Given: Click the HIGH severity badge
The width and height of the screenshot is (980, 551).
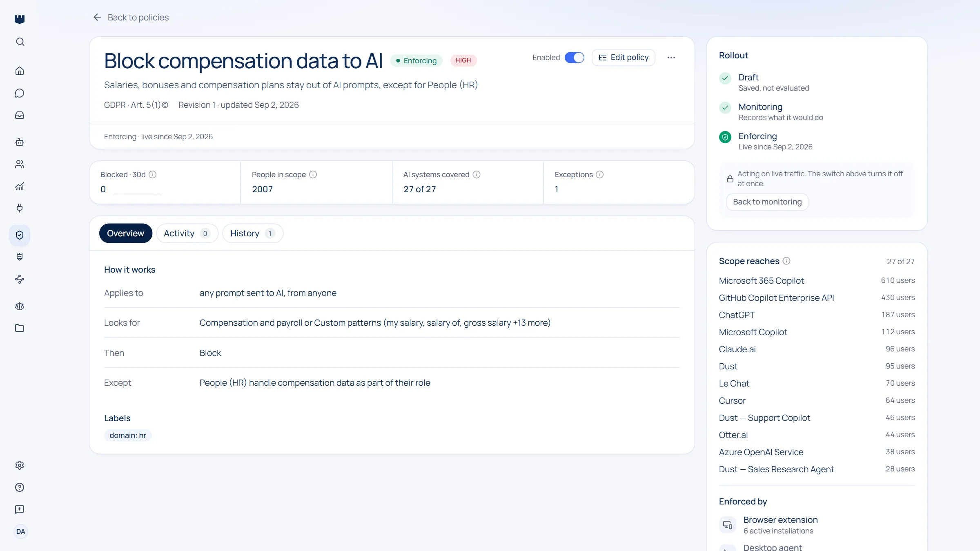Looking at the screenshot, I should 463,60.
